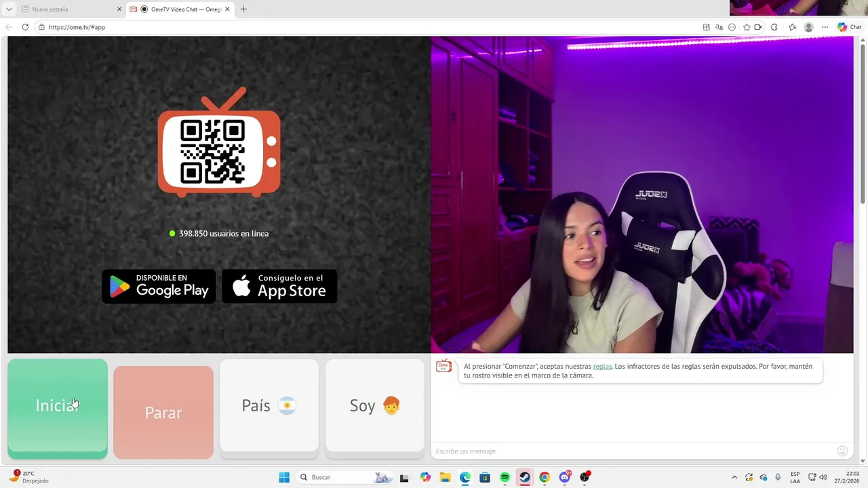Open Discord from the taskbar

pyautogui.click(x=565, y=477)
